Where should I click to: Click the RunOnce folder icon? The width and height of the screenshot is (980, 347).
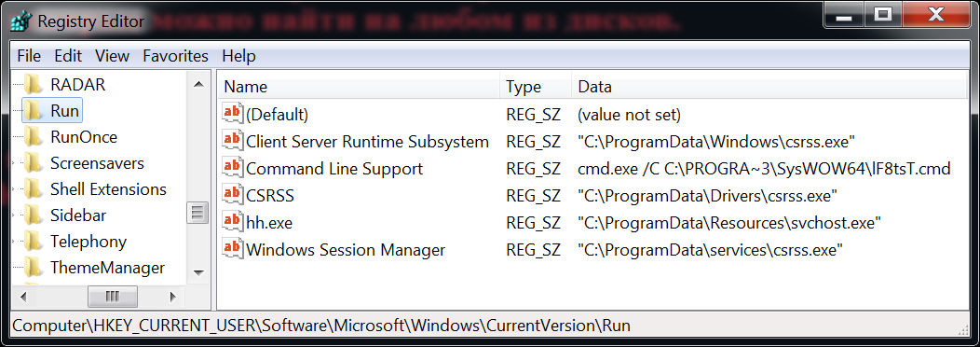pyautogui.click(x=34, y=136)
